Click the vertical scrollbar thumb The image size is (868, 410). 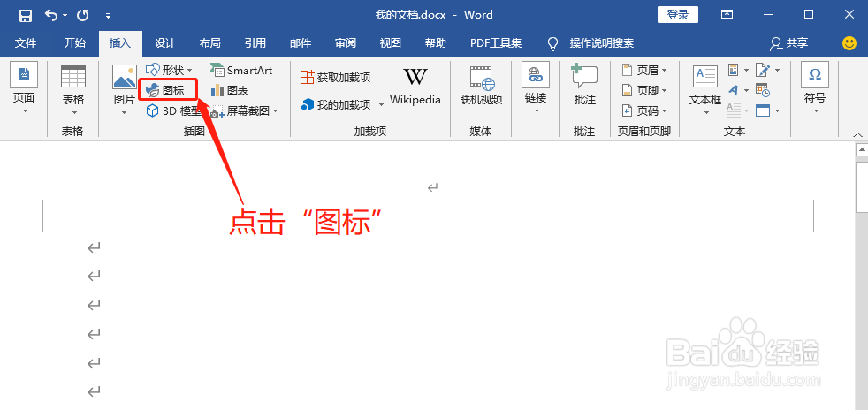[861, 187]
